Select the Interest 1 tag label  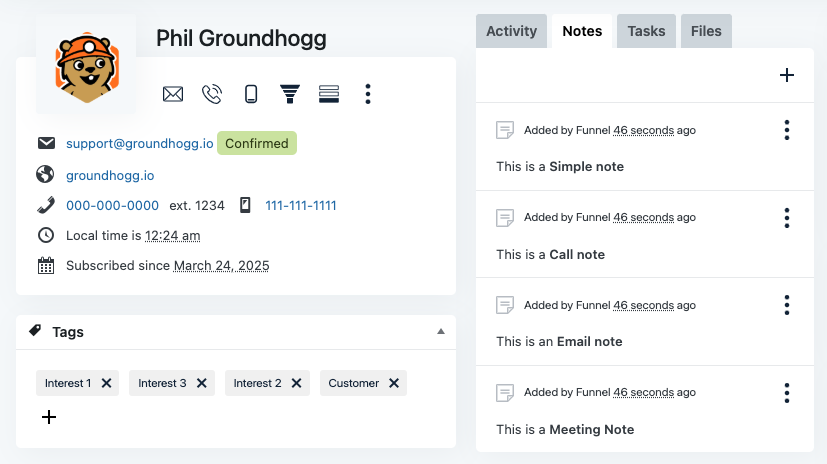pyautogui.click(x=68, y=383)
